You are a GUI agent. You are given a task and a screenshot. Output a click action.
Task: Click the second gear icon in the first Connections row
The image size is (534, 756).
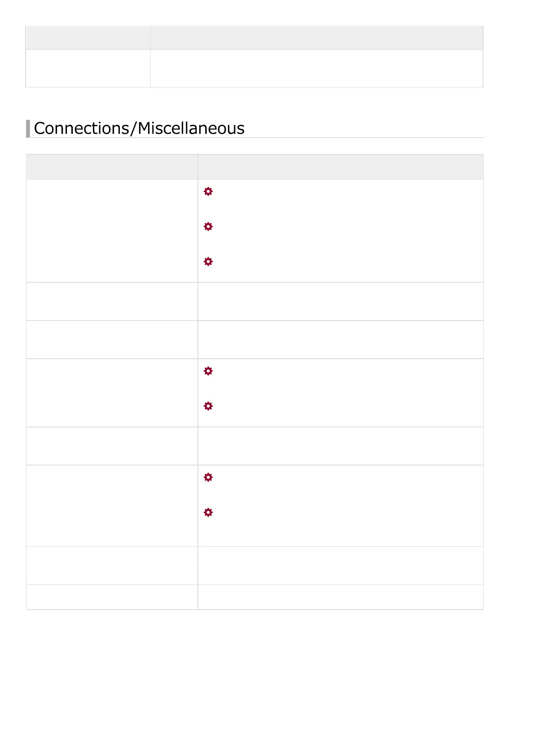pos(208,227)
